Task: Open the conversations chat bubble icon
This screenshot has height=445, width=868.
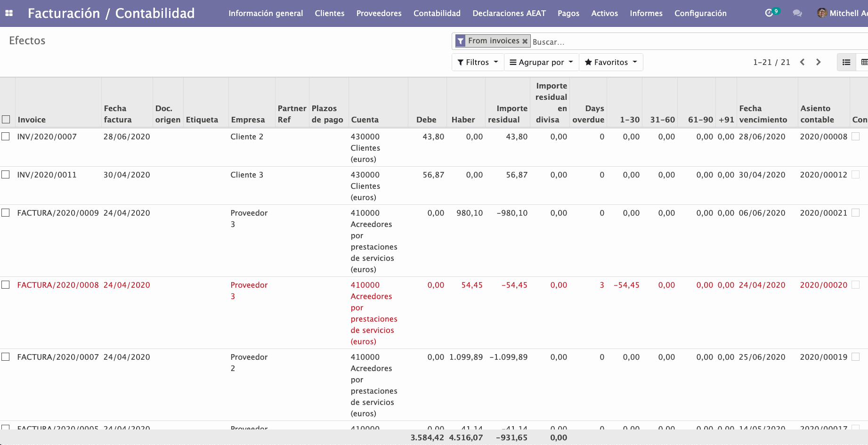Action: pos(797,13)
